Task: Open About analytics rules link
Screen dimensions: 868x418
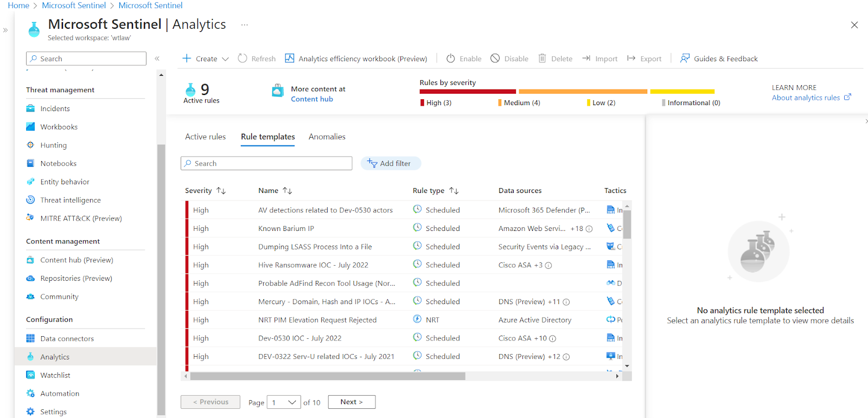Action: click(x=812, y=98)
